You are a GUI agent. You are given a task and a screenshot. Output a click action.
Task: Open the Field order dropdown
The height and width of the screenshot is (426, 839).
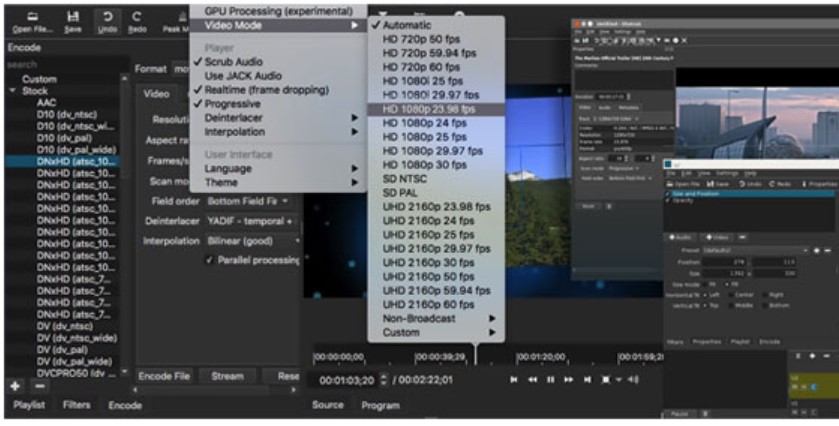pyautogui.click(x=248, y=201)
